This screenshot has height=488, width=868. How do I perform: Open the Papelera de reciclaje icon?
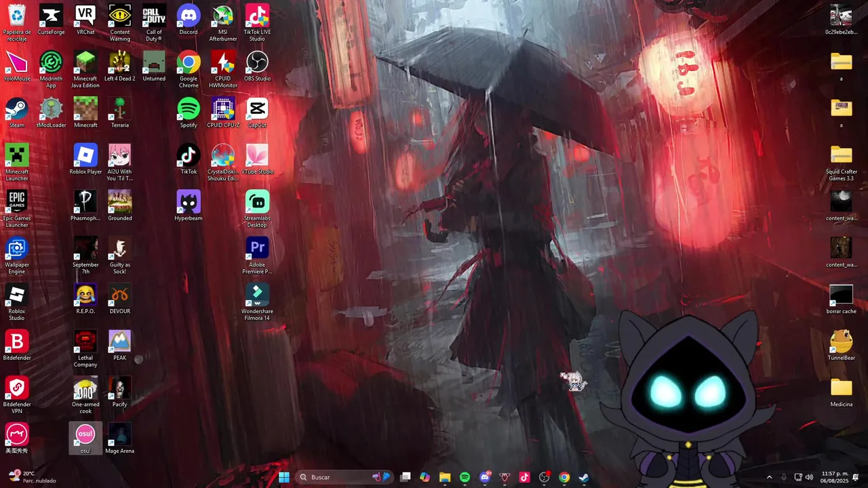17,22
